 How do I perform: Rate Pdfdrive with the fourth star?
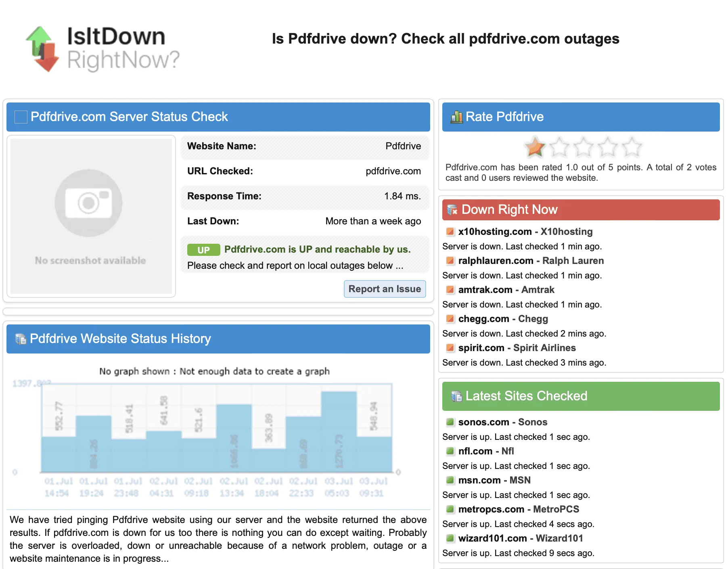(607, 148)
